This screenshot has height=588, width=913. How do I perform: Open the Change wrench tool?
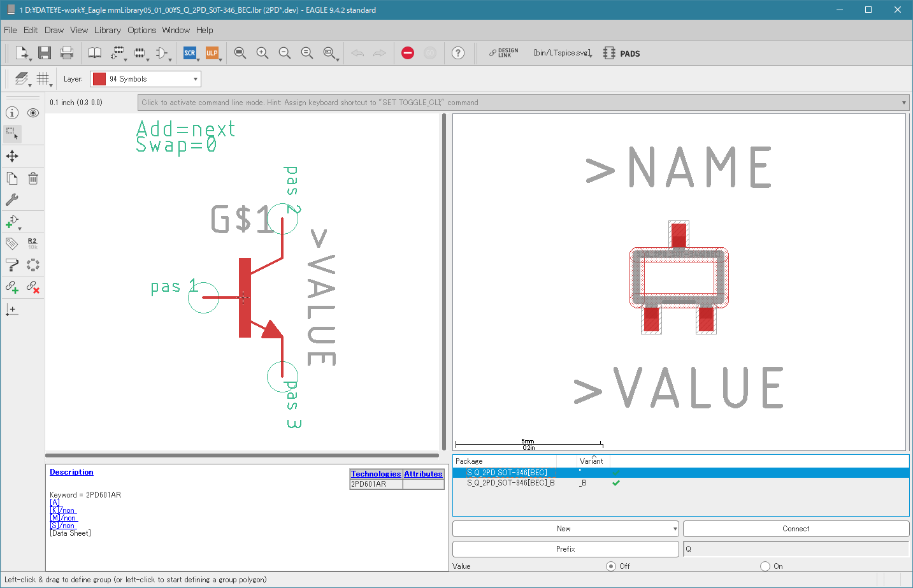coord(12,199)
